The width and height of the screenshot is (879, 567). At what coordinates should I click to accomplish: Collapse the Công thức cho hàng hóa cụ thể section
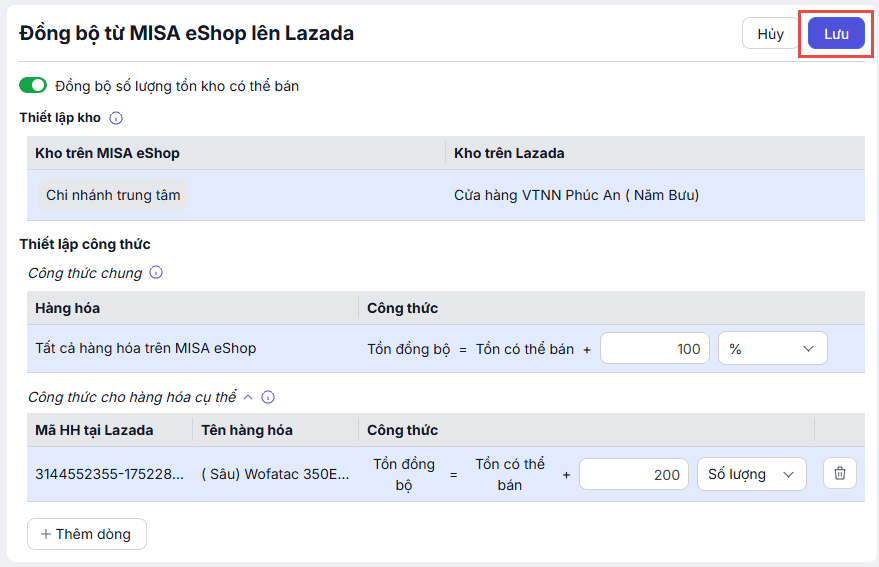(x=248, y=397)
